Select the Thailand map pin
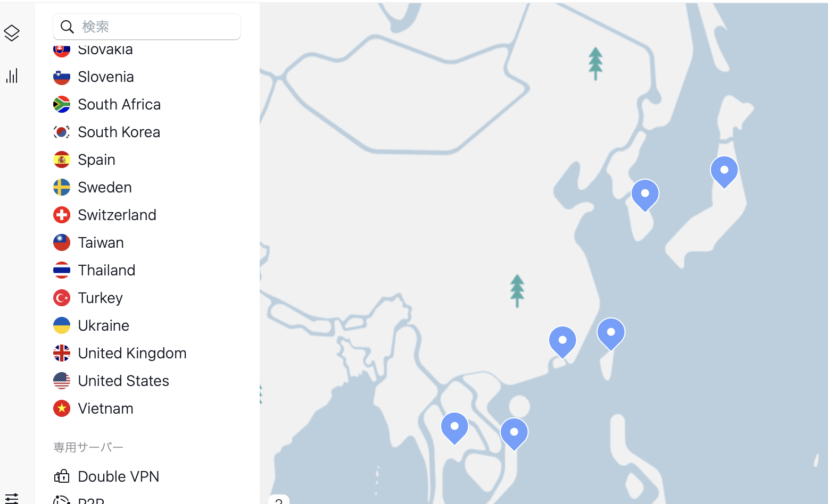This screenshot has height=504, width=828. 454,428
